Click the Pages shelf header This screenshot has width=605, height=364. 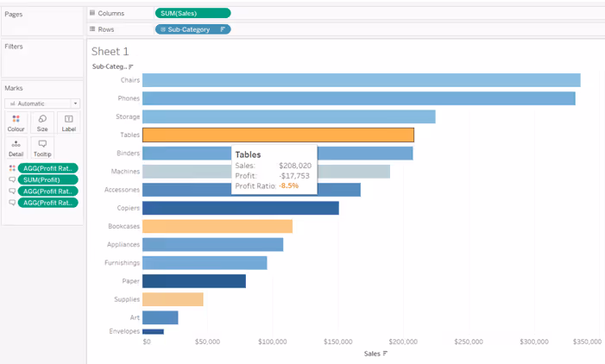[14, 15]
